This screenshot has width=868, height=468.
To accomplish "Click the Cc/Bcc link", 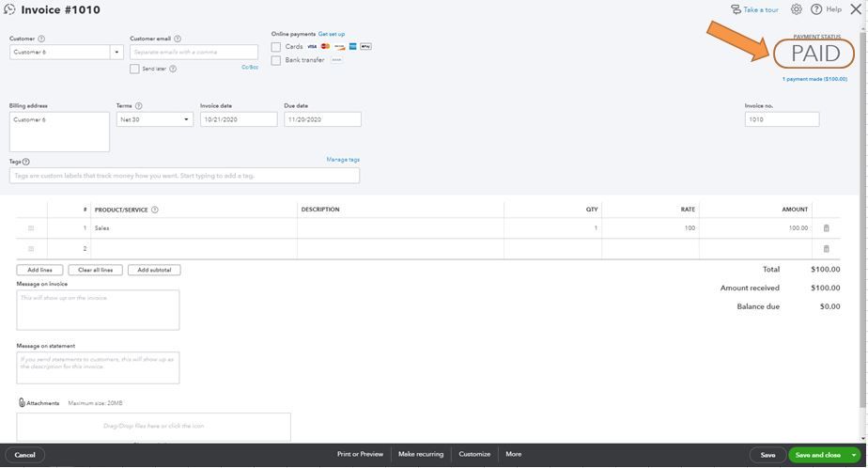I will tap(250, 67).
